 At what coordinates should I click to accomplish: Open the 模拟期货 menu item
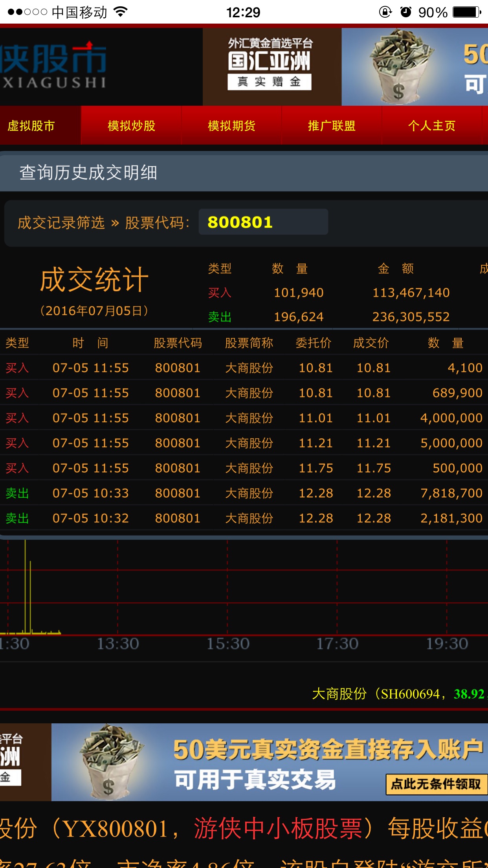231,126
